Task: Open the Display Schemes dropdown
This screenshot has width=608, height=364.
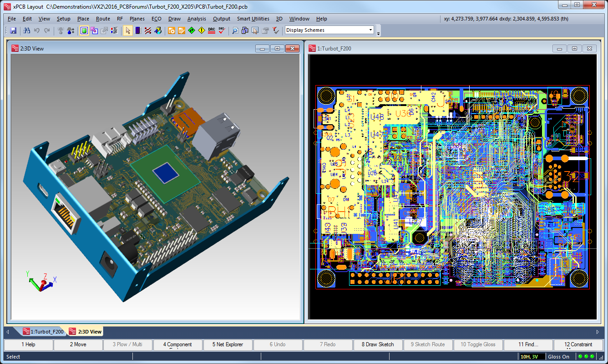Action: (370, 30)
